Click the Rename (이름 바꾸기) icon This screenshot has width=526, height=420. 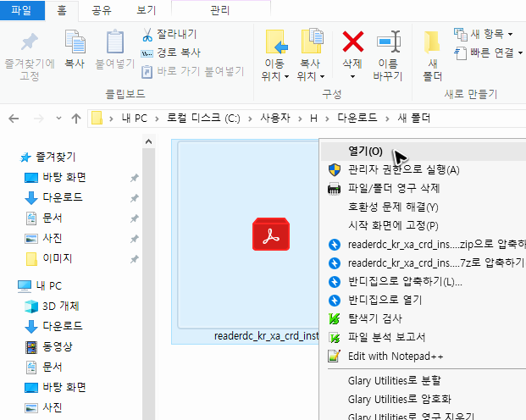point(389,41)
